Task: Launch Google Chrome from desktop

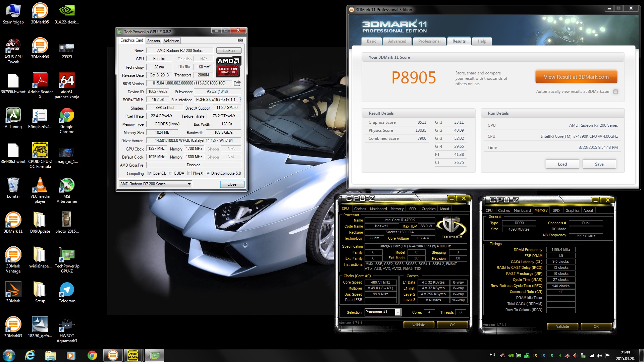Action: (x=67, y=121)
